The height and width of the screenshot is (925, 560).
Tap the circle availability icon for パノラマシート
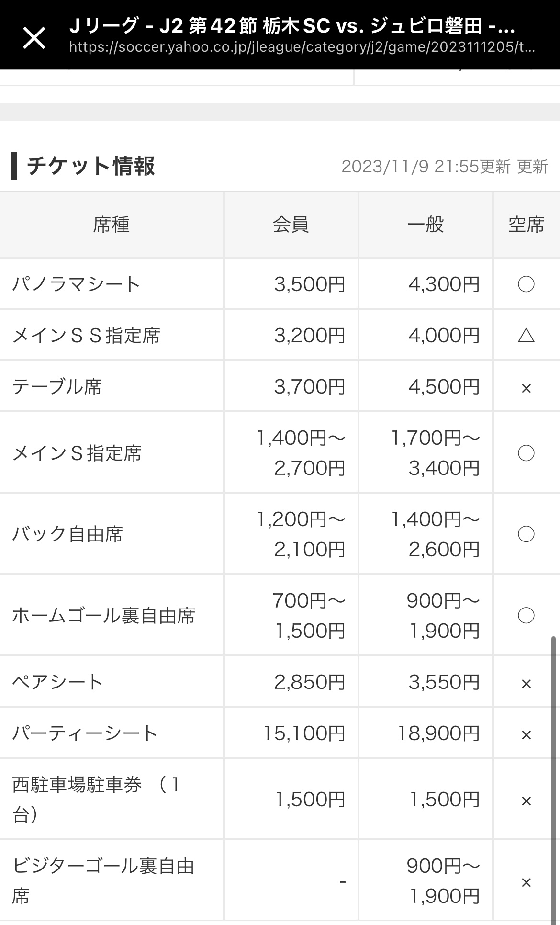point(526,284)
